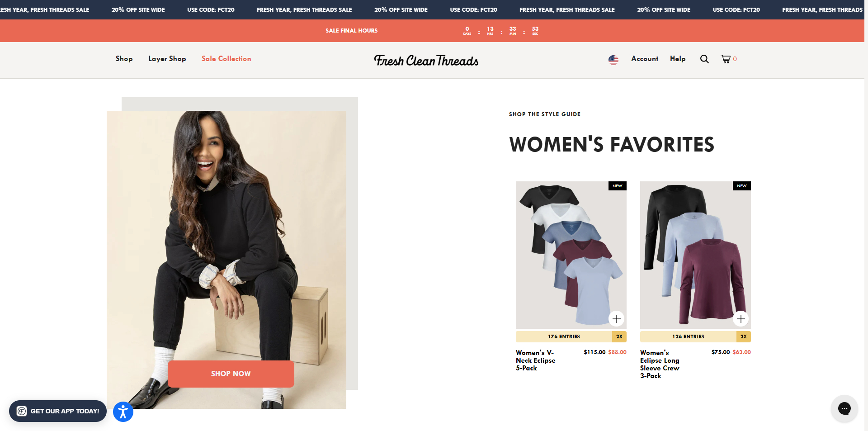Quick-add Women's V-Neck Eclipse 5-Pack plus icon

(x=617, y=319)
